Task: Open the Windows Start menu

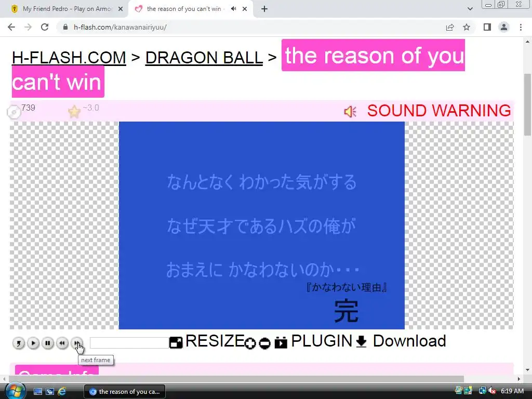Action: pos(15,391)
